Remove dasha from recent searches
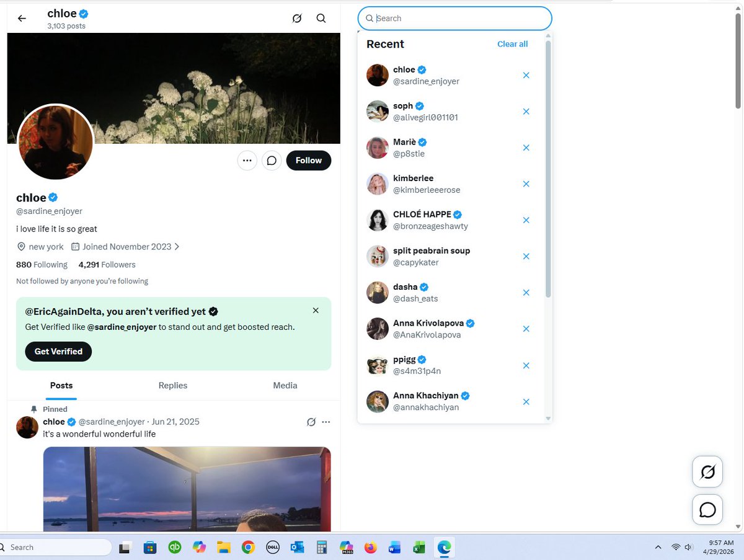744x560 pixels. 526,293
